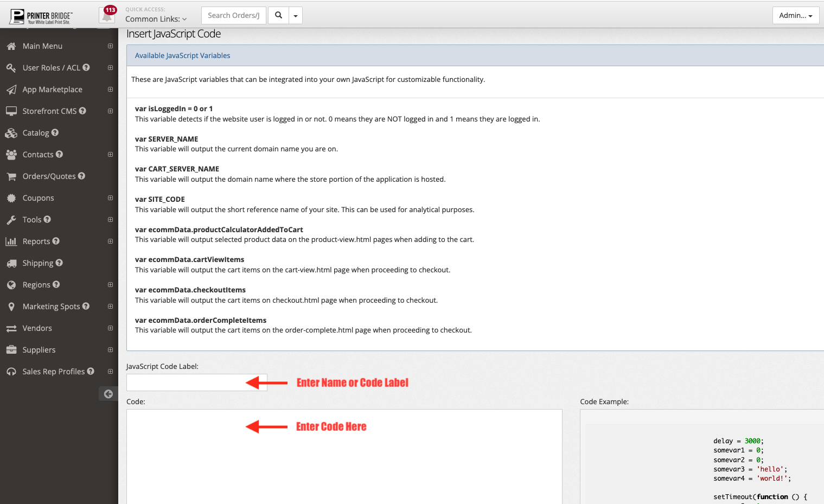Click Available JavaScript Variables heading link
The width and height of the screenshot is (824, 504).
pos(182,55)
